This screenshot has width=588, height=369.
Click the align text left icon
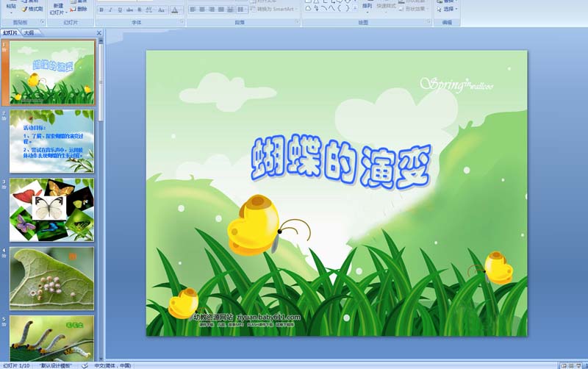[x=193, y=10]
